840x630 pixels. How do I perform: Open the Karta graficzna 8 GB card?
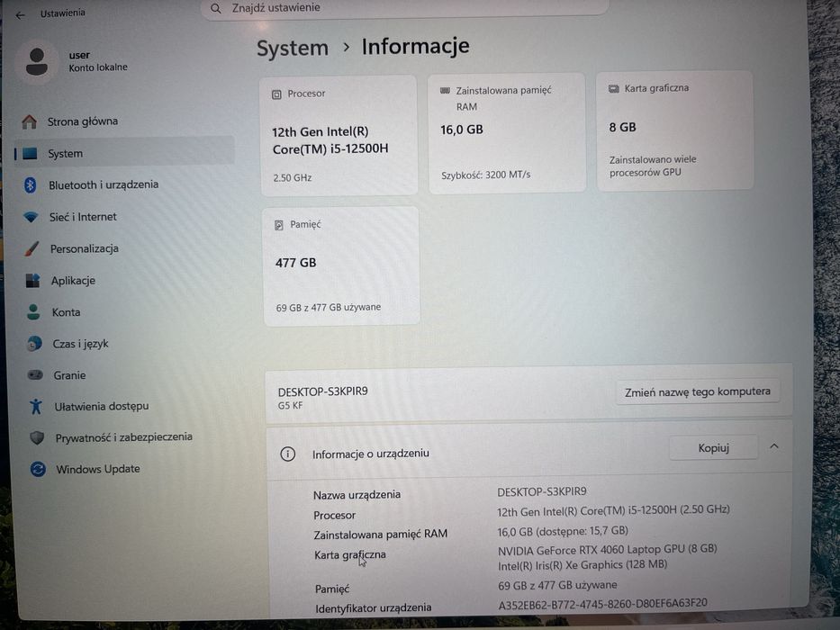(x=675, y=130)
